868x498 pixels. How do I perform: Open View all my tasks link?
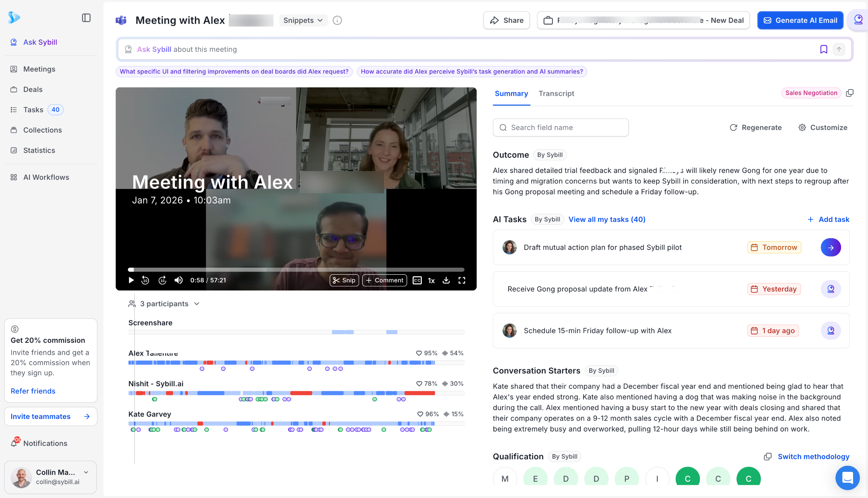[x=607, y=219]
